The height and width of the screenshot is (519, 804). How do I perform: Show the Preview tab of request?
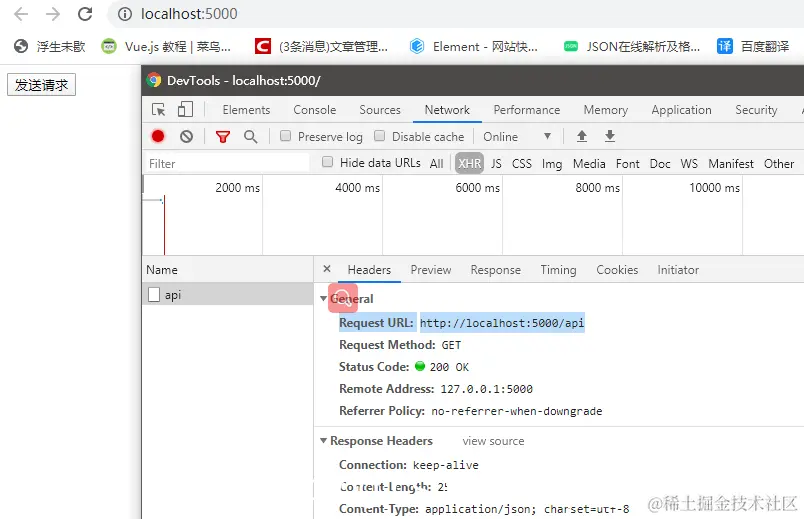(431, 270)
